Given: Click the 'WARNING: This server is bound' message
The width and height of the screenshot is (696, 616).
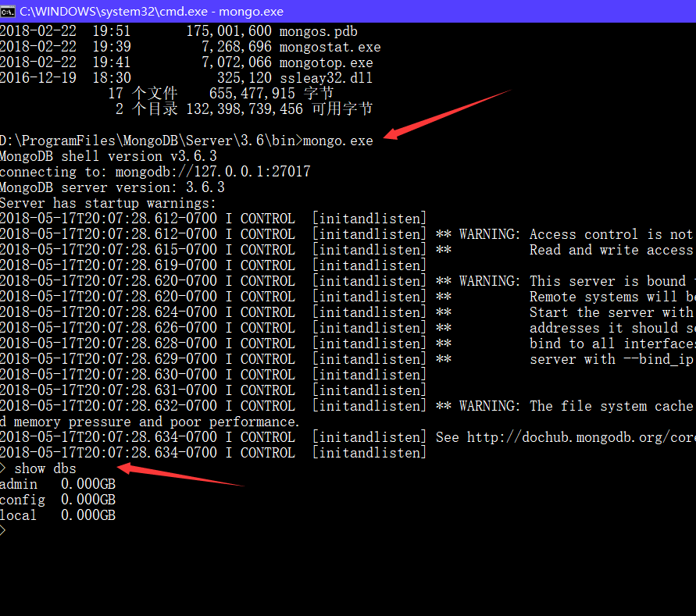Looking at the screenshot, I should pos(573,281).
